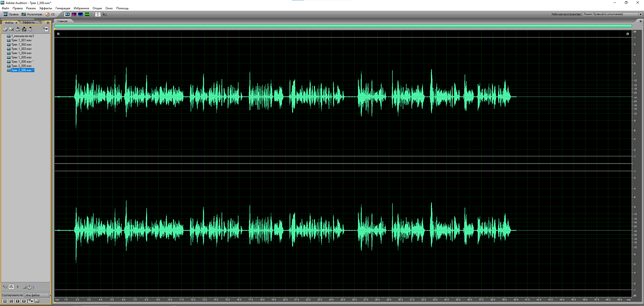This screenshot has height=306, width=644.
Task: Open the Файл menu
Action: coord(5,8)
